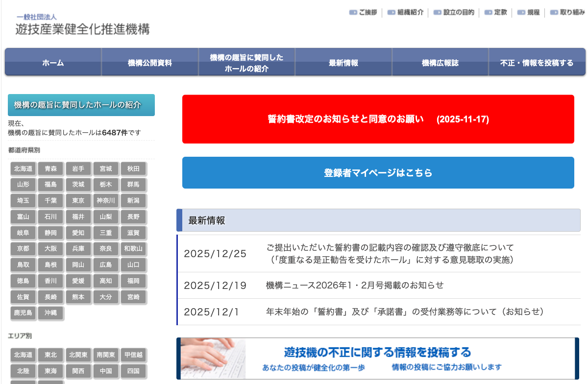Switch to the 機構公開資料 tab
This screenshot has height=384, width=588.
point(149,62)
